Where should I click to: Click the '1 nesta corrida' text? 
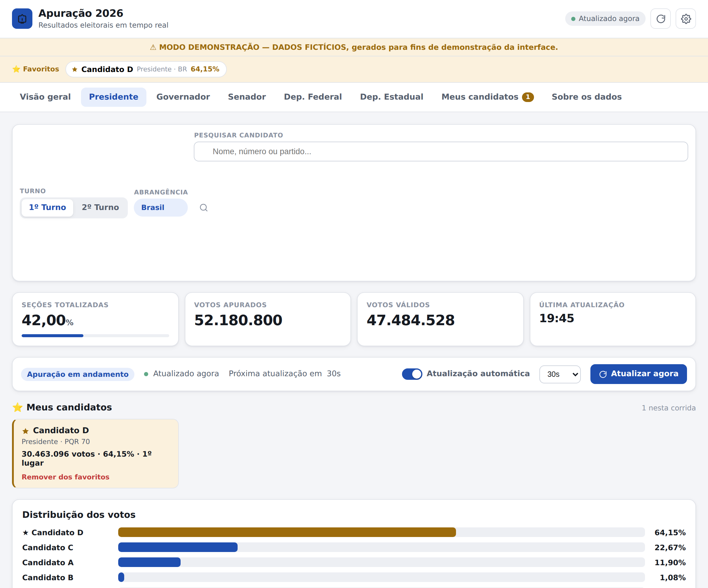pos(669,408)
